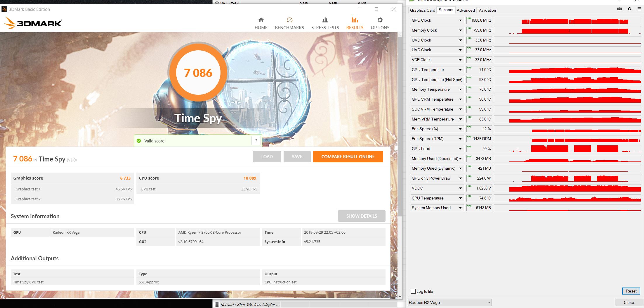Screen dimensions: 644x308
Task: Click the GPU Clock sensor graph
Action: 567,20
